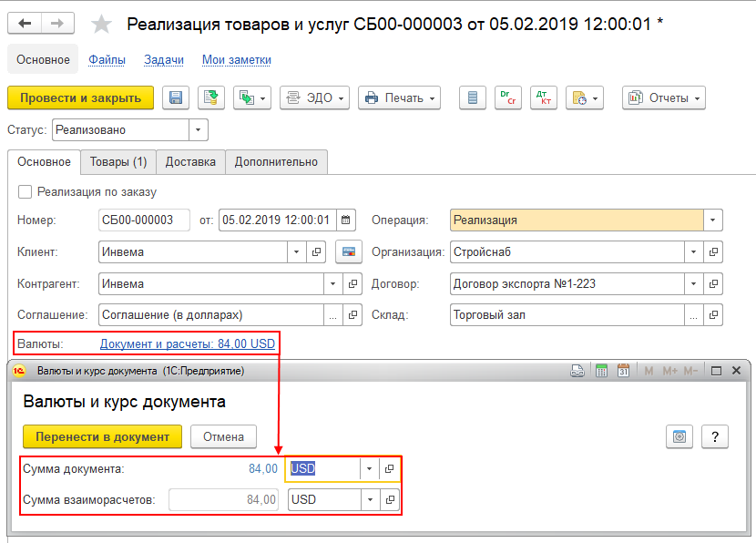Click into the Номер input field
This screenshot has width=756, height=543.
tap(144, 220)
